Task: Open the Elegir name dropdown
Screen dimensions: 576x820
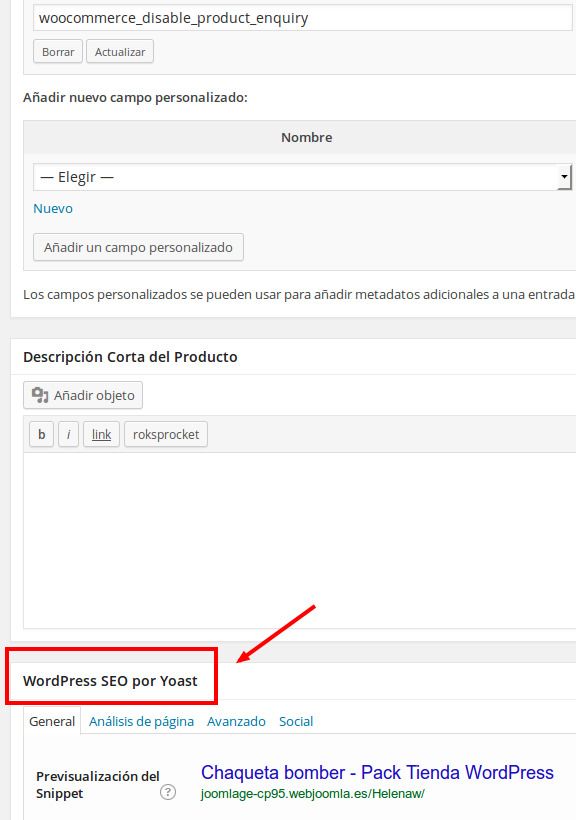Action: pyautogui.click(x=302, y=177)
